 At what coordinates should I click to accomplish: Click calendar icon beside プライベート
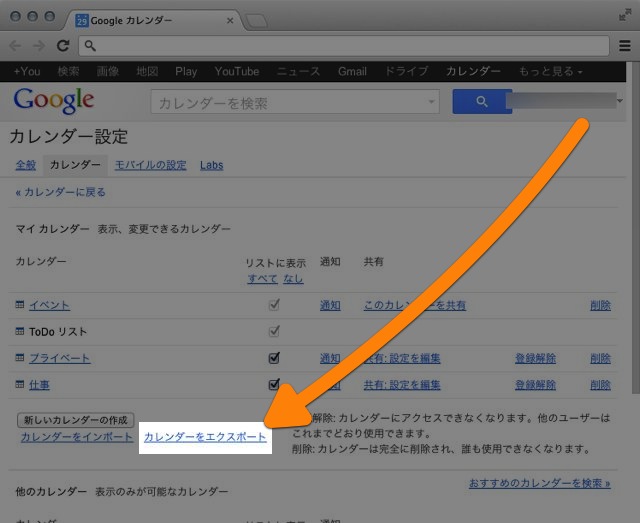[x=20, y=358]
